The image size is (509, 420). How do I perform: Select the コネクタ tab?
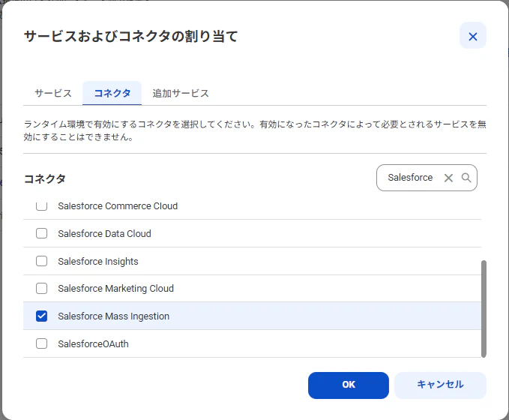coord(112,93)
